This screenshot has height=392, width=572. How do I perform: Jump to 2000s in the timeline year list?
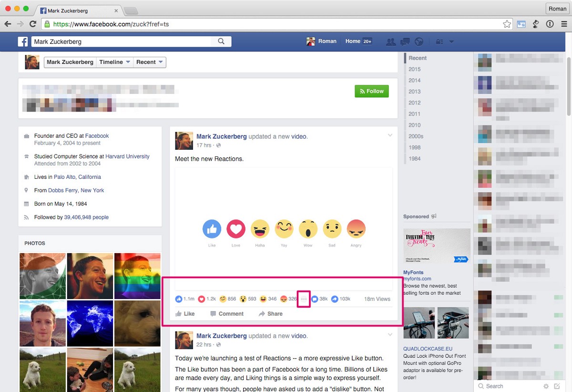(x=416, y=136)
